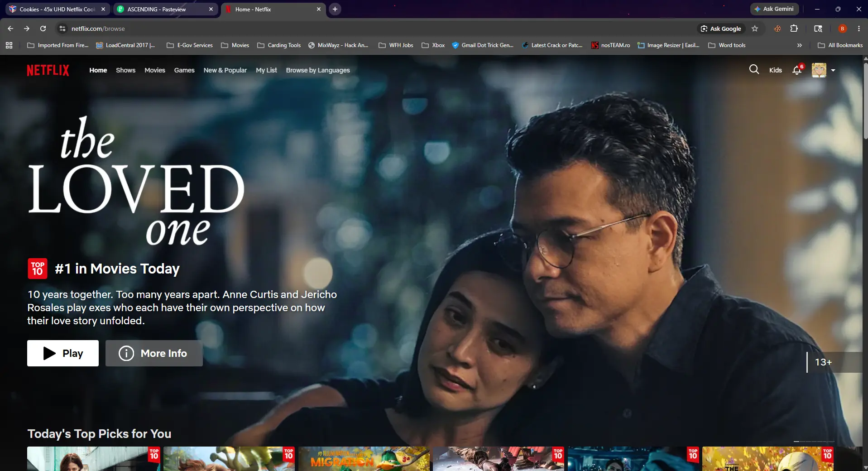This screenshot has height=471, width=868.
Task: Switch to the Kids profile link
Action: coord(775,70)
